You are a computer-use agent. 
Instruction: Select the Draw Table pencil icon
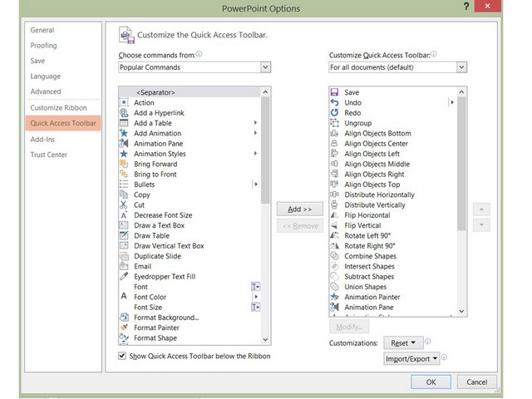pyautogui.click(x=124, y=235)
